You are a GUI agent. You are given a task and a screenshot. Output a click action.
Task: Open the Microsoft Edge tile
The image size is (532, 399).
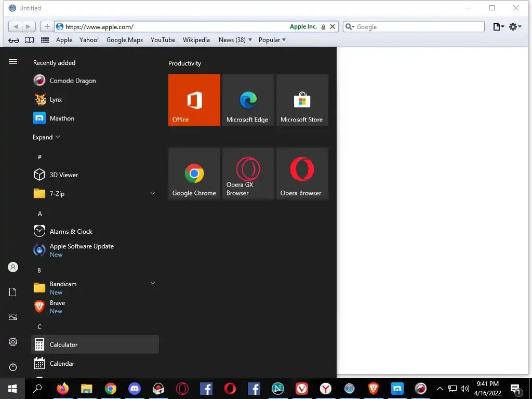(x=248, y=100)
